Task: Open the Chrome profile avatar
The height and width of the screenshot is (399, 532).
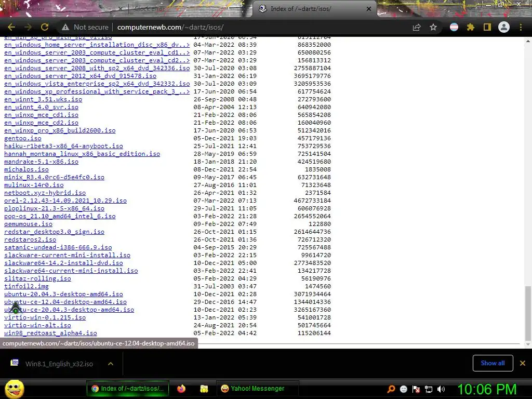Action: (x=504, y=27)
